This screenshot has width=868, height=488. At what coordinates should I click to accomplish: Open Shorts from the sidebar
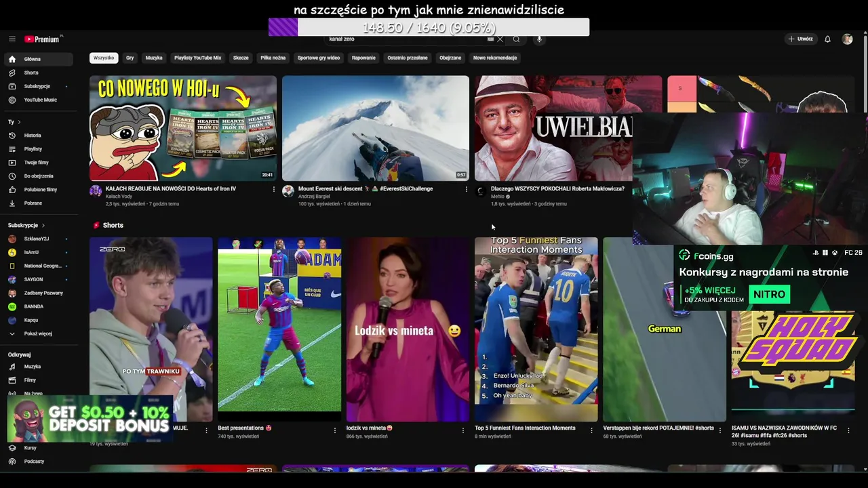click(x=39, y=73)
